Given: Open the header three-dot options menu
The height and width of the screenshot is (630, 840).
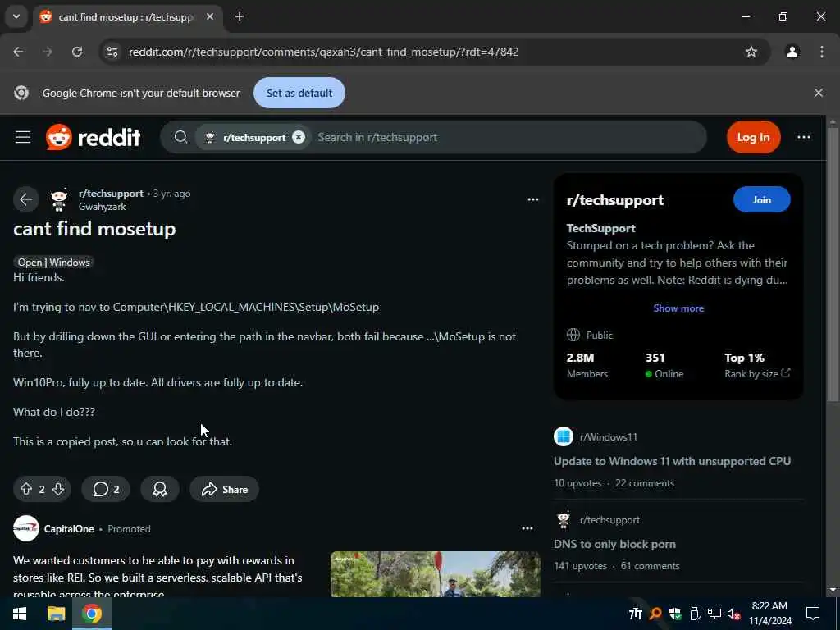Looking at the screenshot, I should 804,137.
